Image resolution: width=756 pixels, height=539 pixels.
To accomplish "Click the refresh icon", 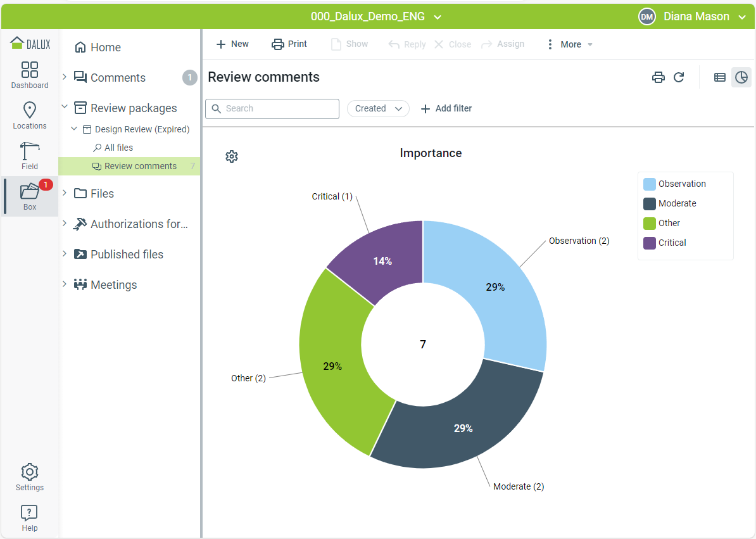I will pyautogui.click(x=679, y=77).
